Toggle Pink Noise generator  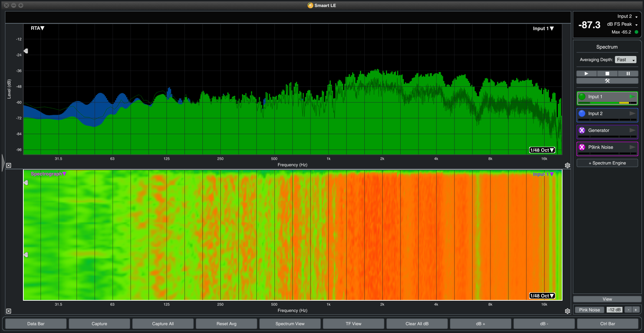coord(589,310)
